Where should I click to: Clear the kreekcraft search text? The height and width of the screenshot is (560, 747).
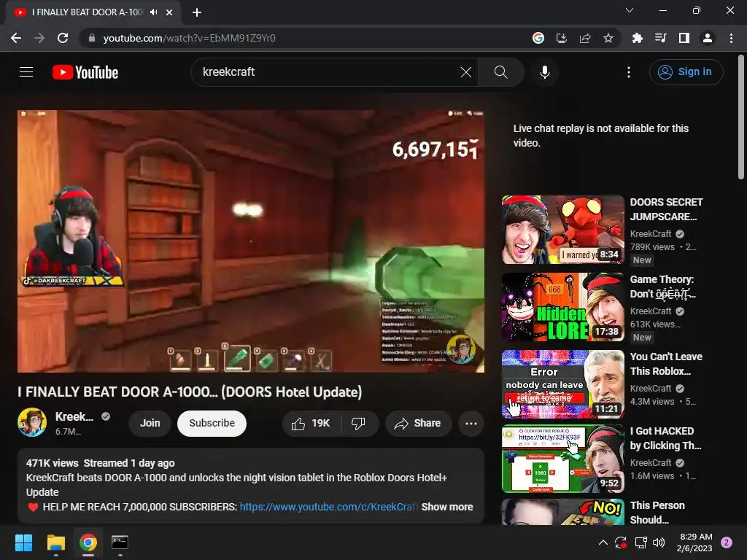pyautogui.click(x=466, y=72)
